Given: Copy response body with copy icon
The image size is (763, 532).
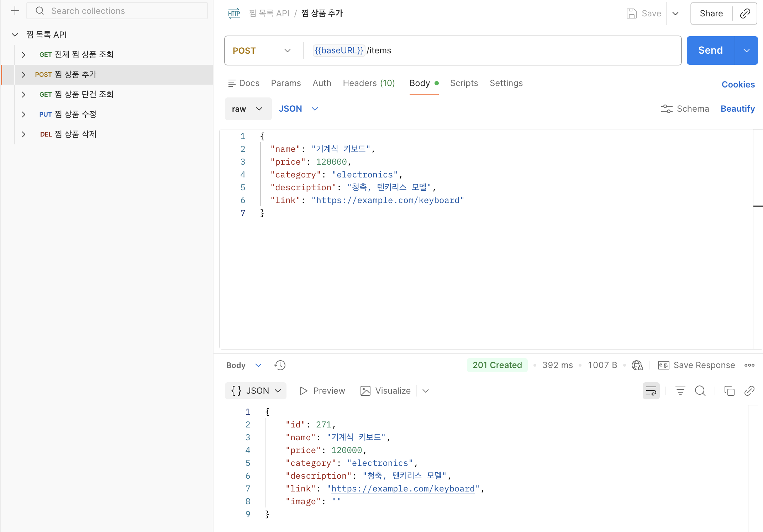Looking at the screenshot, I should coord(729,391).
